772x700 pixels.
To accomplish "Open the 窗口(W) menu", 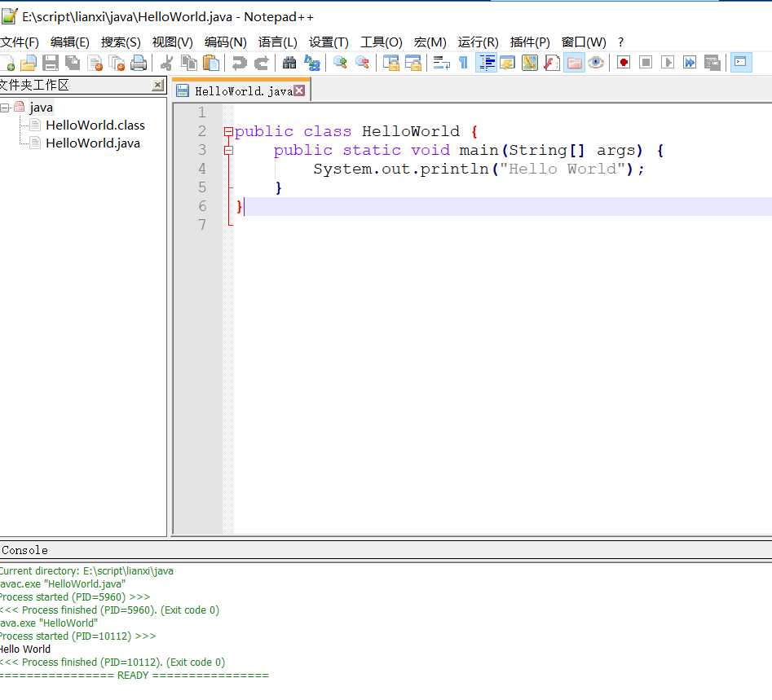I will [x=584, y=42].
